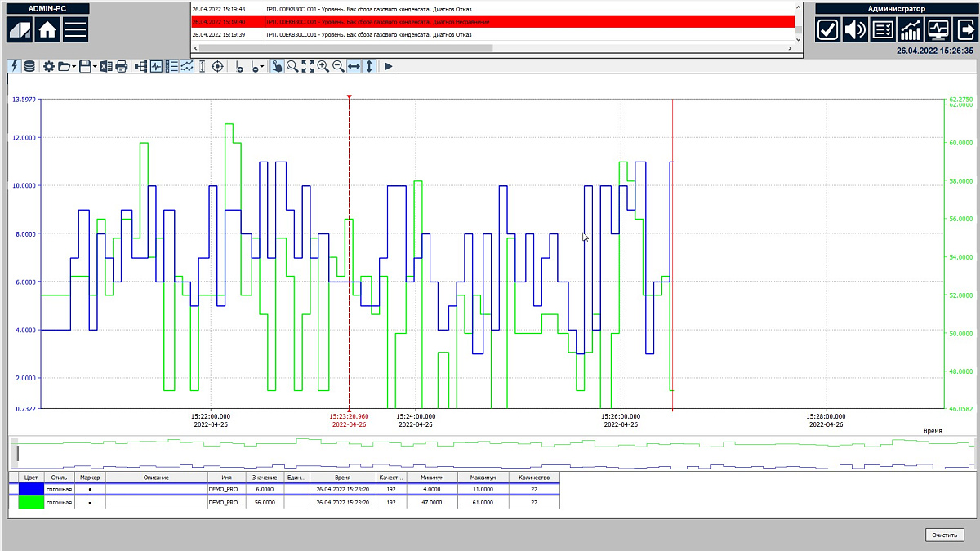Open the trend chart icon in top-right panel
980x551 pixels.
point(911,30)
